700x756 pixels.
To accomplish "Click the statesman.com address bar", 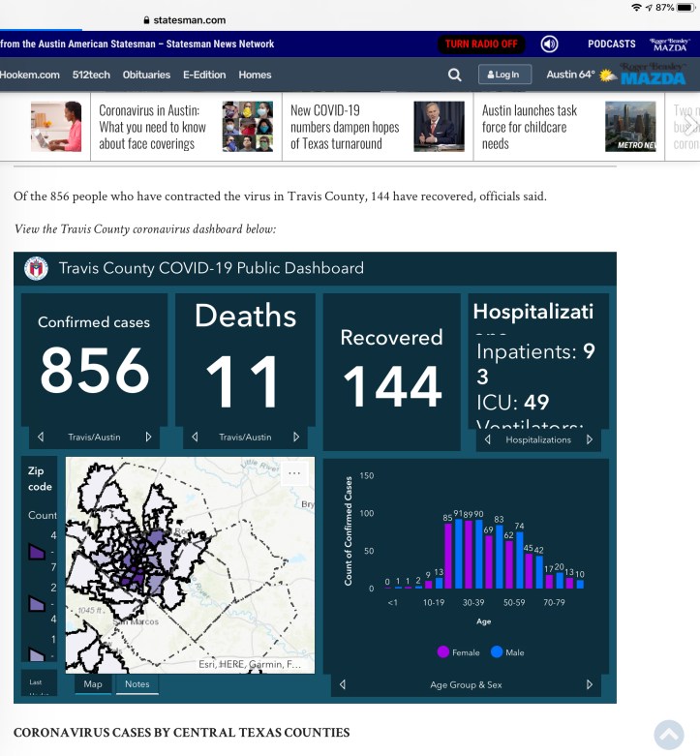I will tap(185, 20).
